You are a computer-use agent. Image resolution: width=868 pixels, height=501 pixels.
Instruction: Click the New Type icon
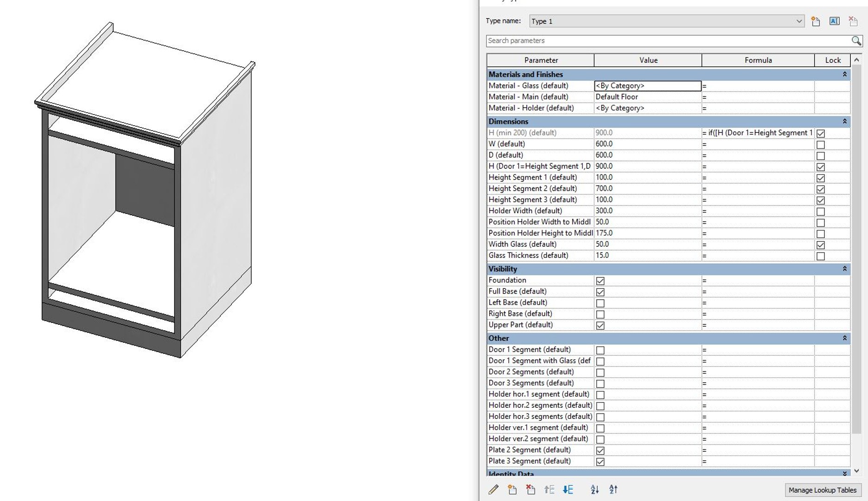pyautogui.click(x=816, y=21)
